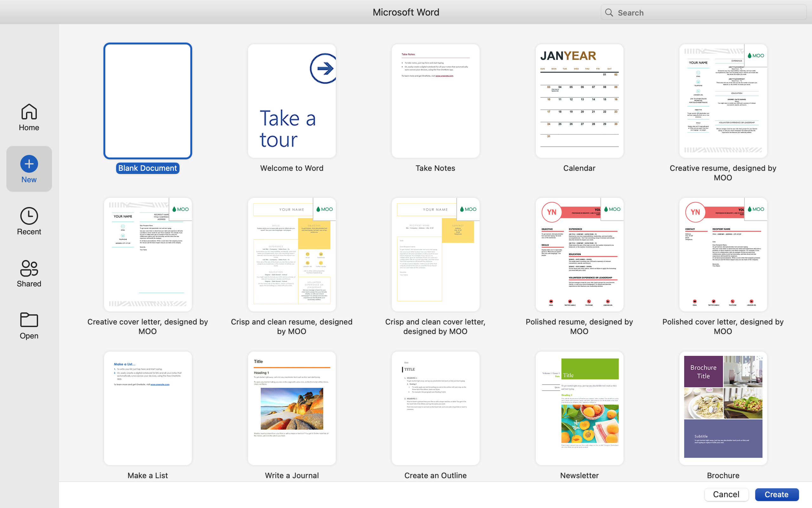Click the Create button
Image resolution: width=812 pixels, height=508 pixels.
click(776, 494)
